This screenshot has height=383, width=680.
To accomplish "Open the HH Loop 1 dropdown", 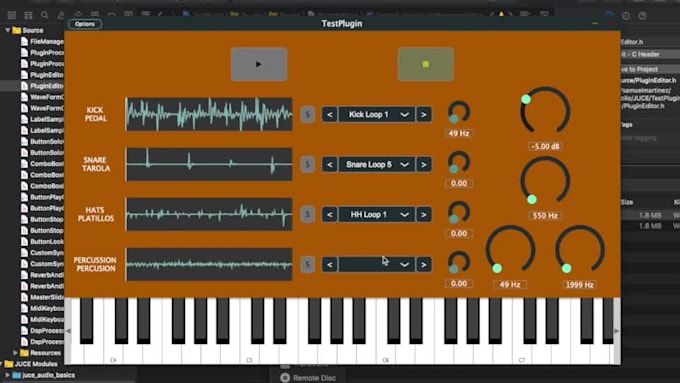I will click(x=376, y=214).
